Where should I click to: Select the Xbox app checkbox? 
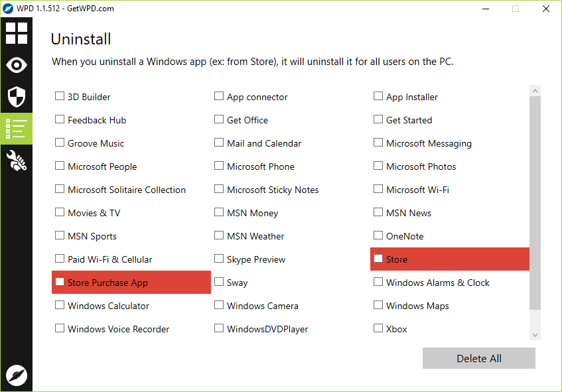pyautogui.click(x=378, y=329)
